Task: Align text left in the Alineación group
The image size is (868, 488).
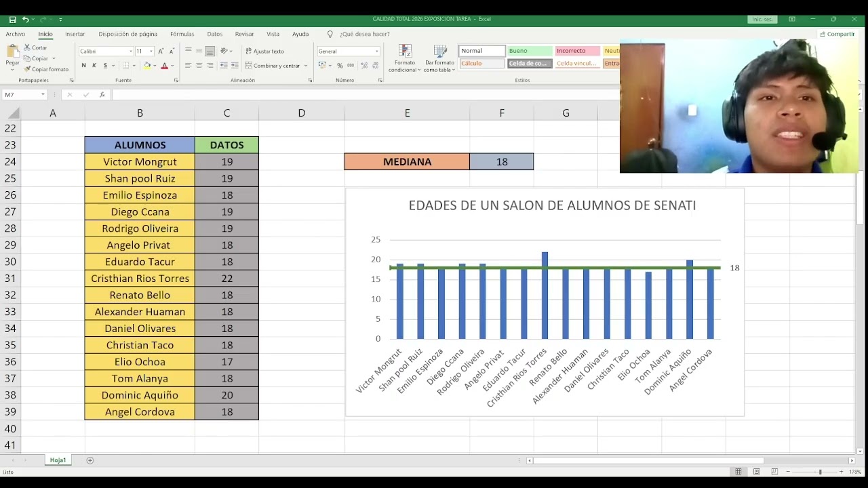Action: [189, 66]
